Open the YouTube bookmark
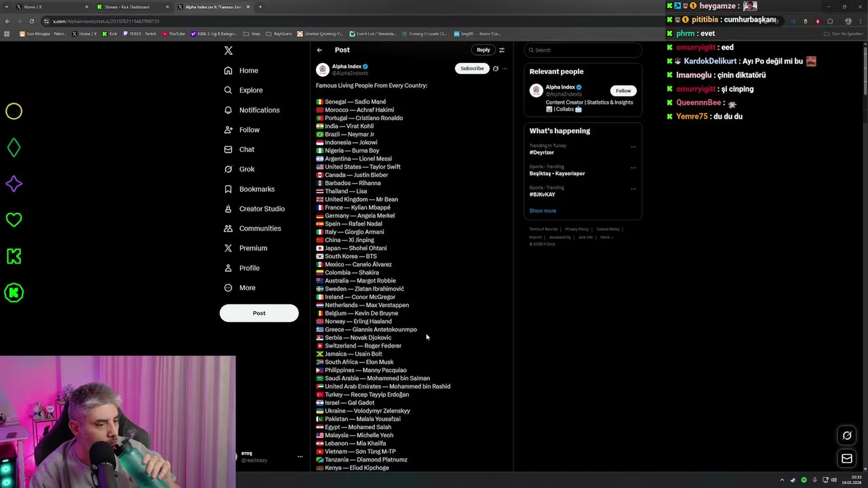The height and width of the screenshot is (488, 868). click(174, 33)
